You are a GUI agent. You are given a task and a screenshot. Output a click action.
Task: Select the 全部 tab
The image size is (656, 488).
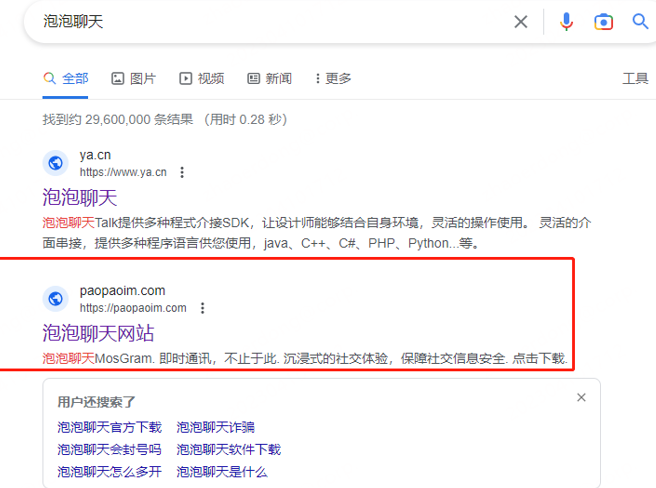pyautogui.click(x=66, y=78)
